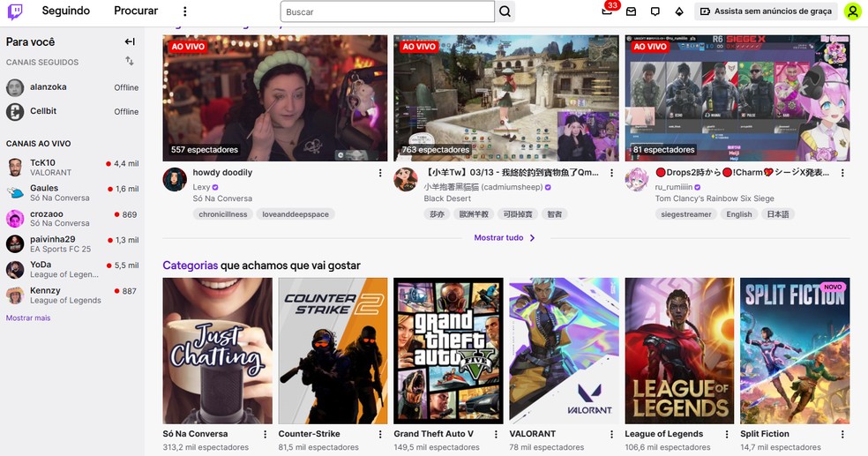Open crozaoo live channel in sidebar
The image size is (868, 456).
click(x=72, y=218)
